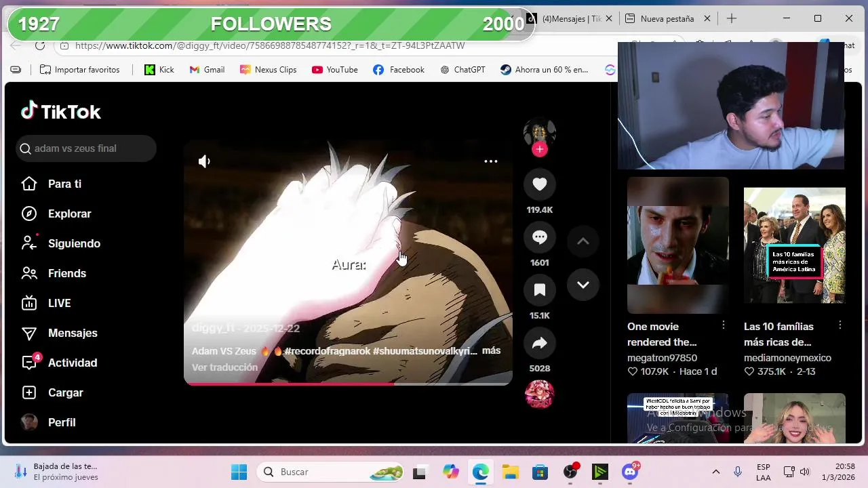Open Para ti feed
Screen dimensions: 868x488
64,184
